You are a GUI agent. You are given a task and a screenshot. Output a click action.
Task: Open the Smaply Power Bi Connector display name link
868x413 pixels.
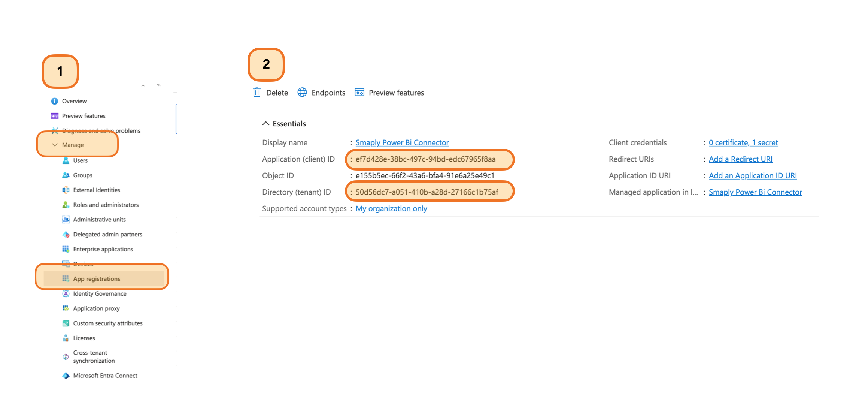[402, 142]
